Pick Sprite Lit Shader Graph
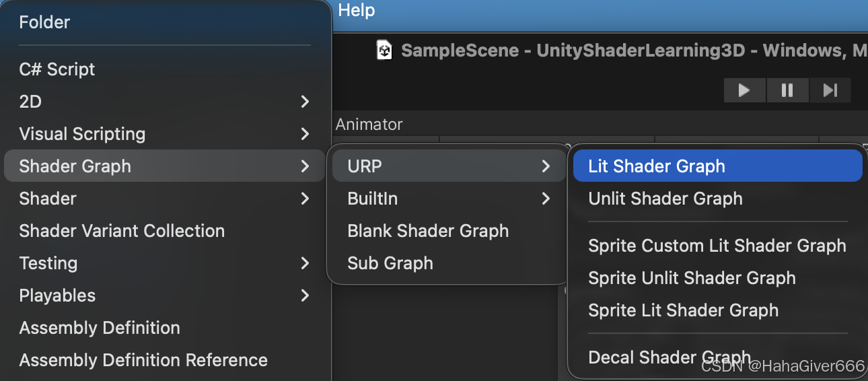This screenshot has width=868, height=381. click(683, 310)
